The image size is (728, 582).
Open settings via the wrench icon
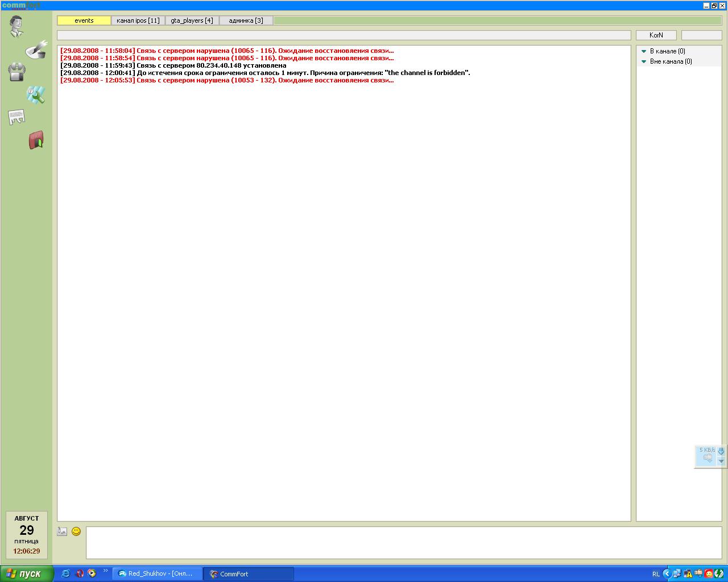pyautogui.click(x=36, y=94)
